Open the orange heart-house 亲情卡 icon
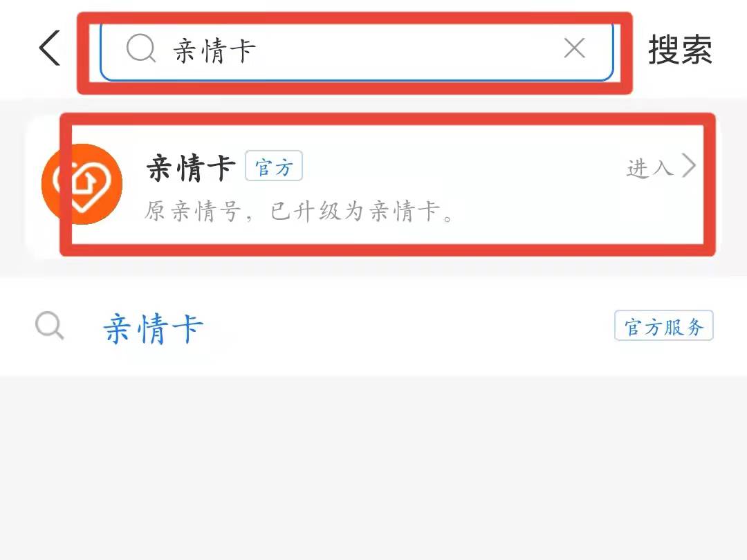 point(82,184)
